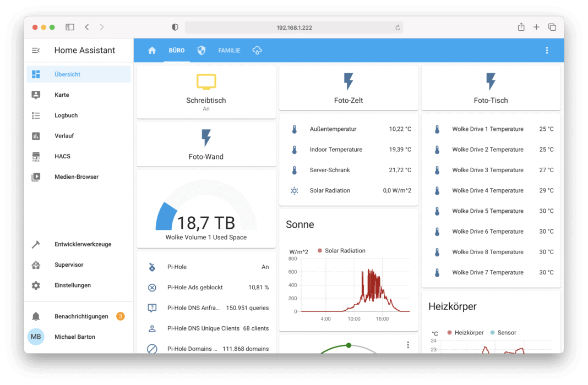Open the Safari privacy shield report
588x385 pixels.
[x=175, y=28]
